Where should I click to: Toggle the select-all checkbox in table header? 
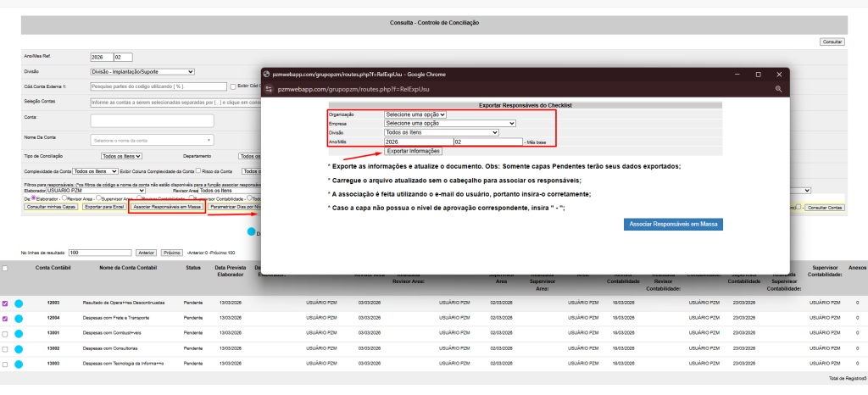point(6,269)
